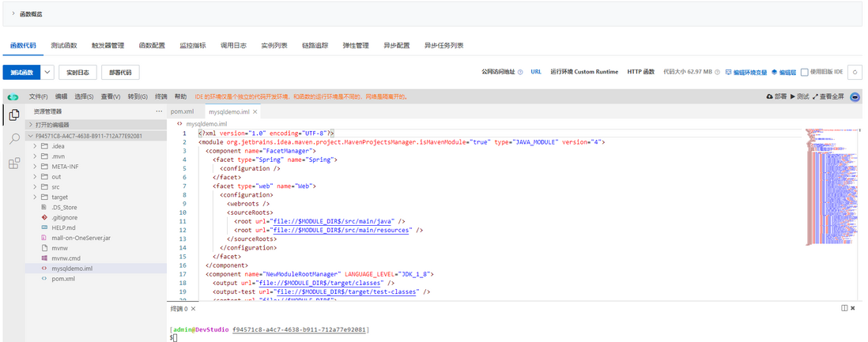Click the 编辑环境变量 icon
Image resolution: width=868 pixels, height=342 pixels.
point(729,72)
